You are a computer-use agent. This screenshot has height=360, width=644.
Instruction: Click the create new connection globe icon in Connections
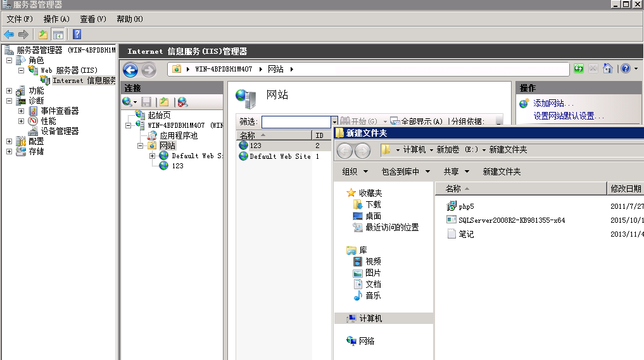click(x=127, y=102)
